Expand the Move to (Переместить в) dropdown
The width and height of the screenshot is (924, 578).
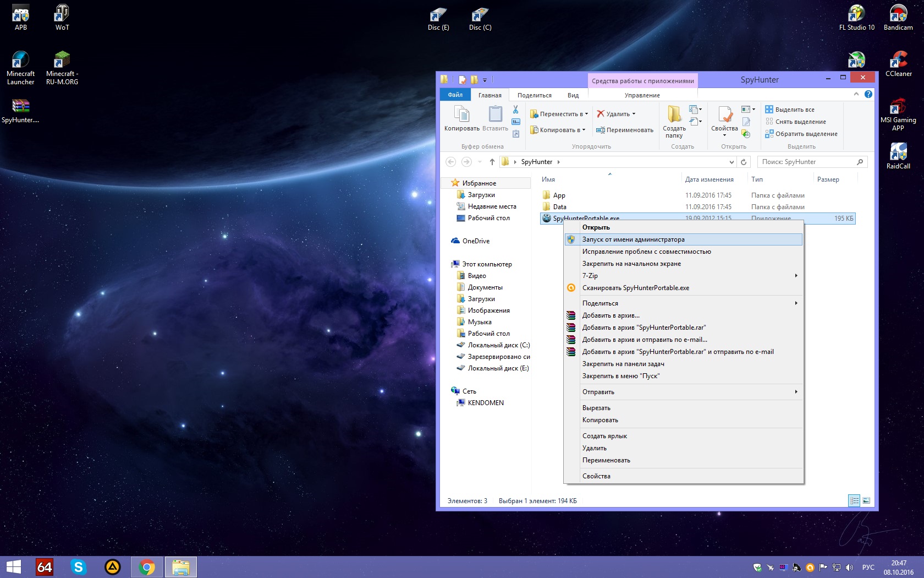[x=586, y=114]
